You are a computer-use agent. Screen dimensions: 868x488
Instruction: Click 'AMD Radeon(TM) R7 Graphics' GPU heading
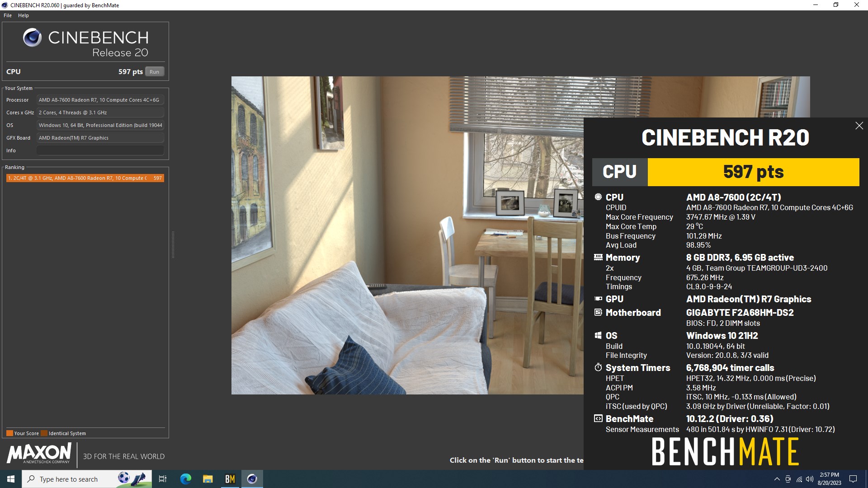click(749, 299)
